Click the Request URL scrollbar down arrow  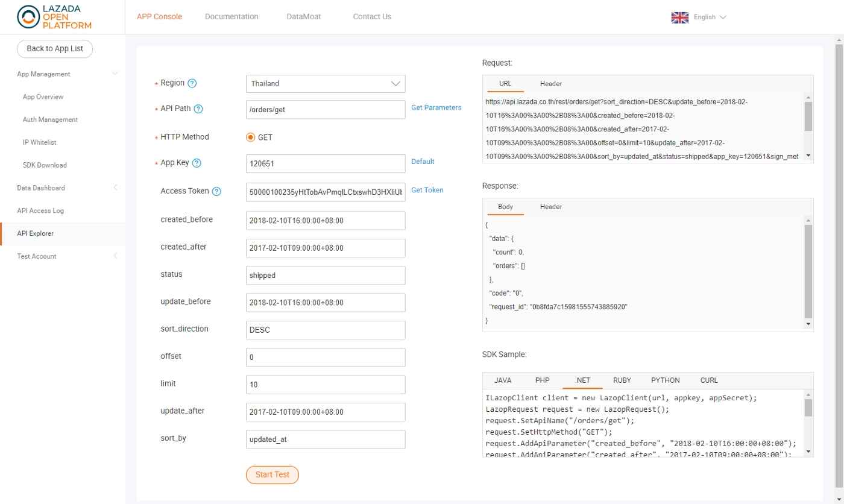click(808, 156)
